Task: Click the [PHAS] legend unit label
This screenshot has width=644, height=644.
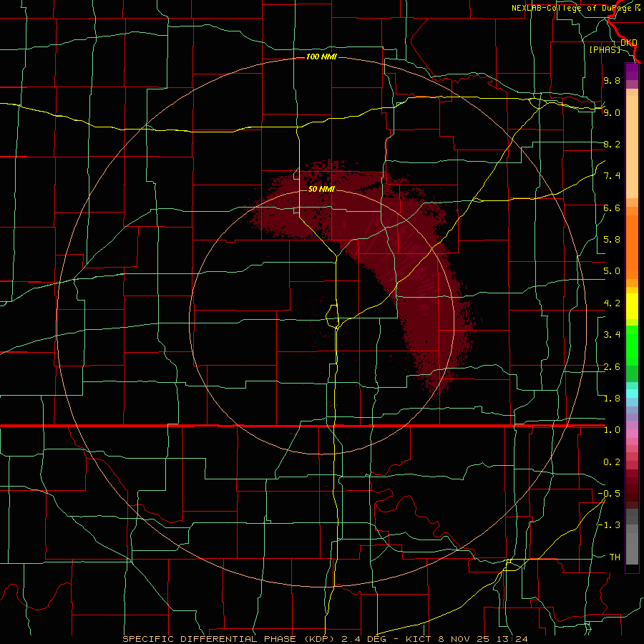Action: [605, 49]
